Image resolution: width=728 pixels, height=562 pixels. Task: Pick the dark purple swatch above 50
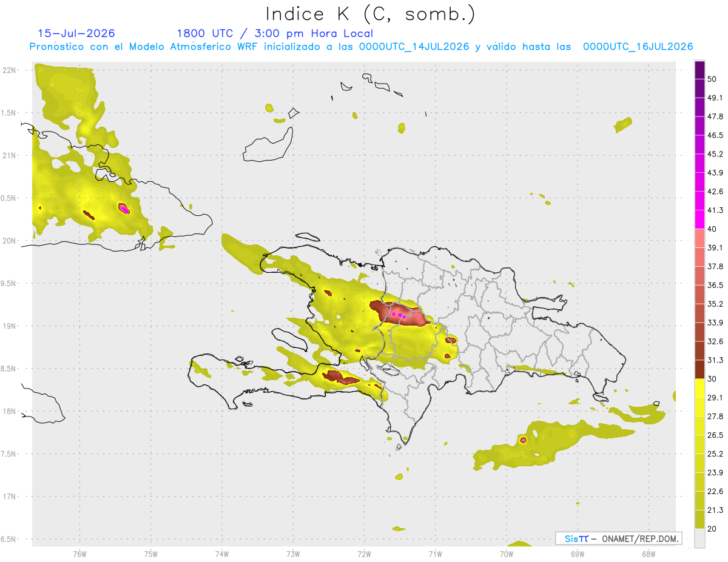click(699, 70)
